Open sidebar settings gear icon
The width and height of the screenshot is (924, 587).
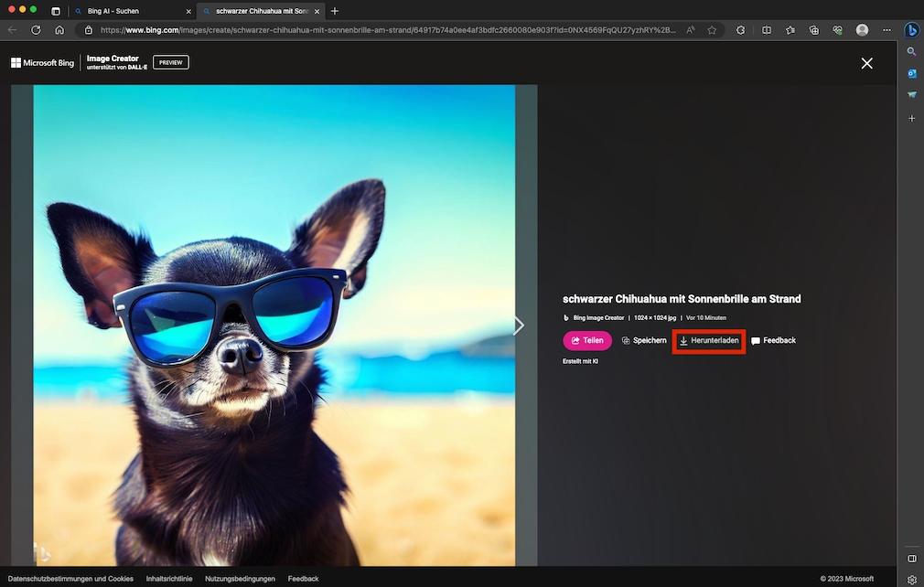click(911, 579)
